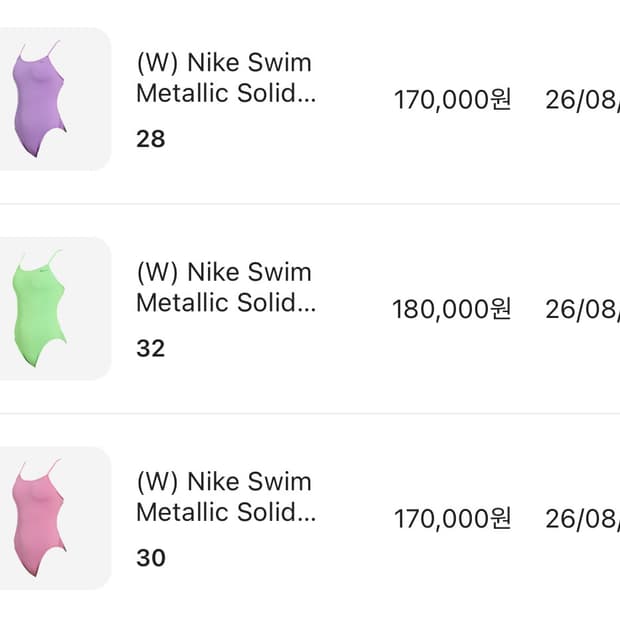Click the date in the purple swimsuit row

(x=582, y=100)
